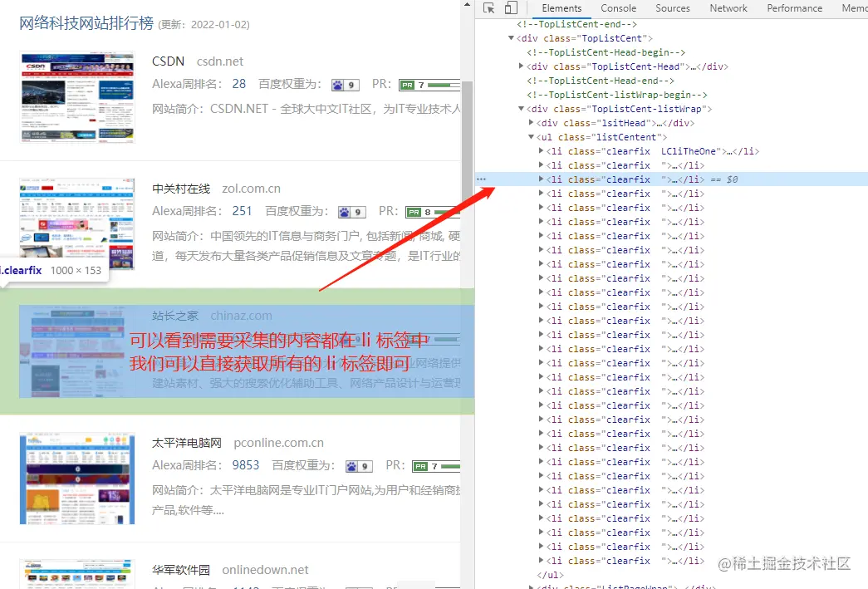Image resolution: width=868 pixels, height=589 pixels.
Task: Open the onlinedown.net domain link
Action: click(x=265, y=570)
